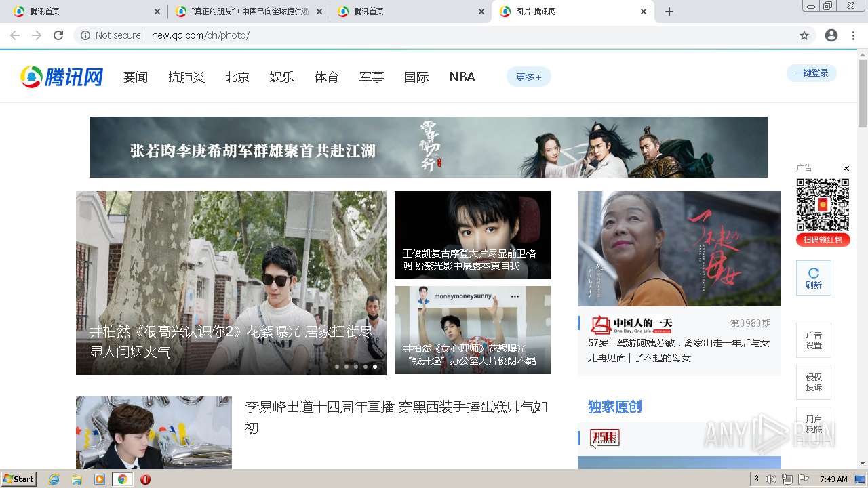The width and height of the screenshot is (868, 488).
Task: Open the 广告设置 sidebar button
Action: pyautogui.click(x=814, y=340)
